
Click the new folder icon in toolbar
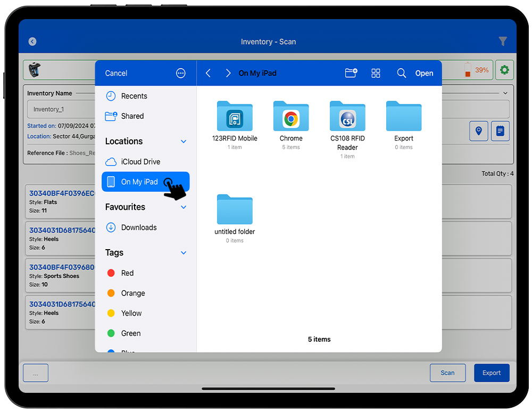[x=351, y=73]
